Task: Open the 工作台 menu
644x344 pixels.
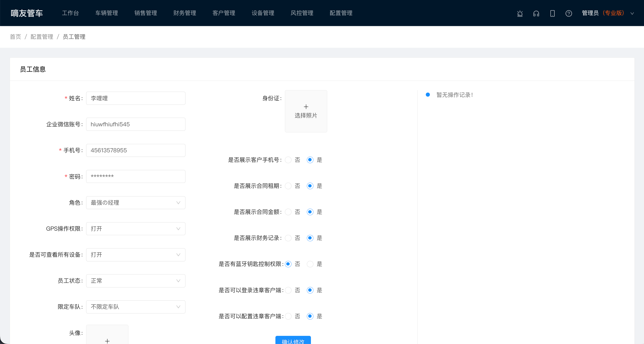Action: 70,13
